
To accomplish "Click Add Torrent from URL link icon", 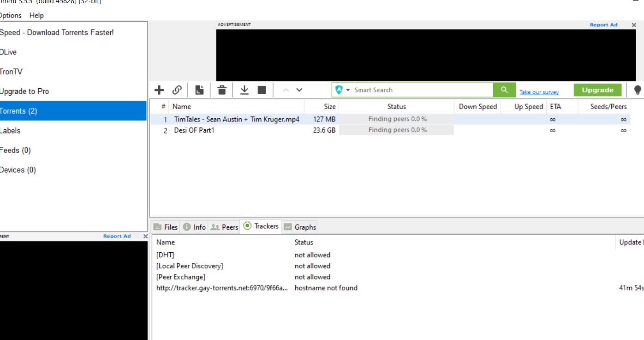I will tap(177, 90).
